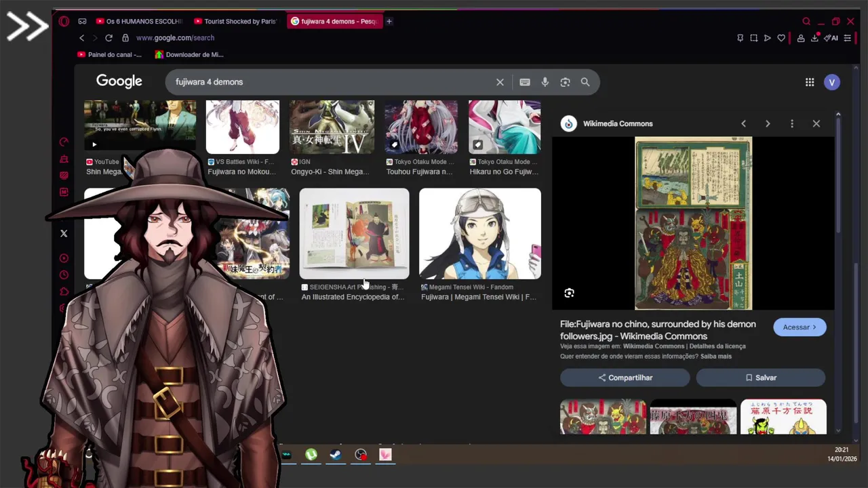Open a new tab with plus button

coord(389,21)
